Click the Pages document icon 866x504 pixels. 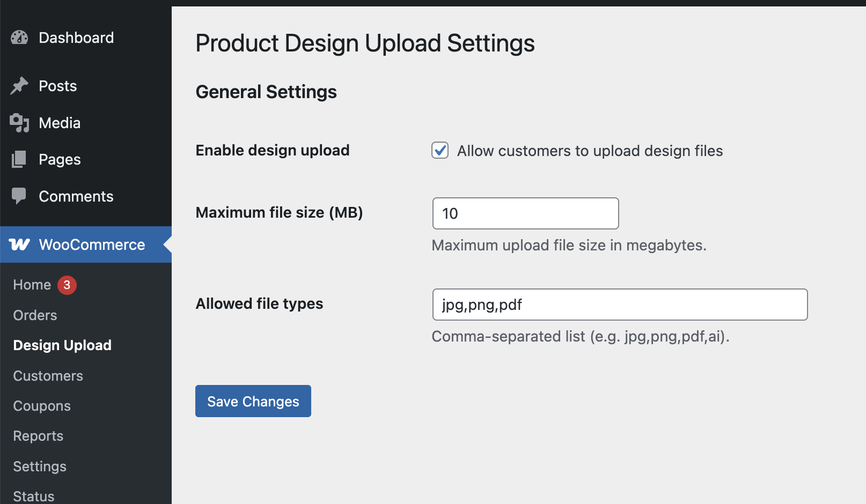(x=19, y=159)
